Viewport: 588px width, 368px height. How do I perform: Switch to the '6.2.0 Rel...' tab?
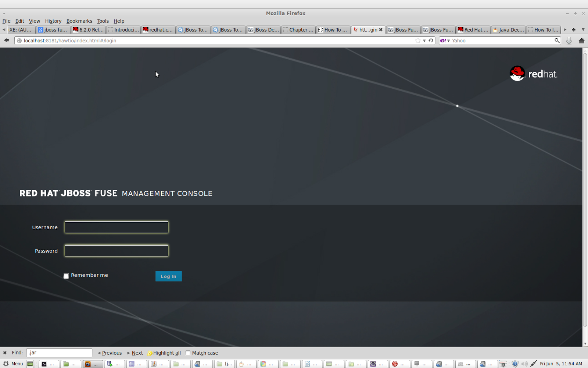[x=89, y=30]
